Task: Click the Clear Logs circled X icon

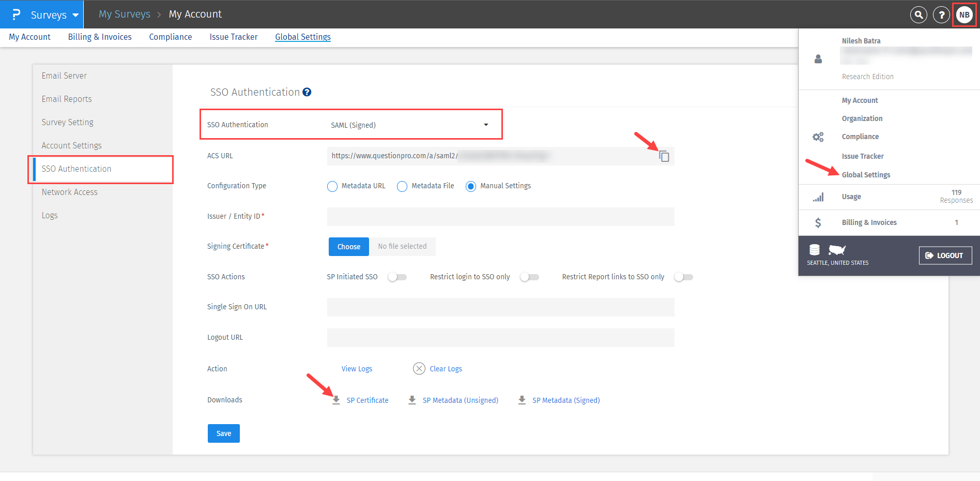Action: point(419,369)
